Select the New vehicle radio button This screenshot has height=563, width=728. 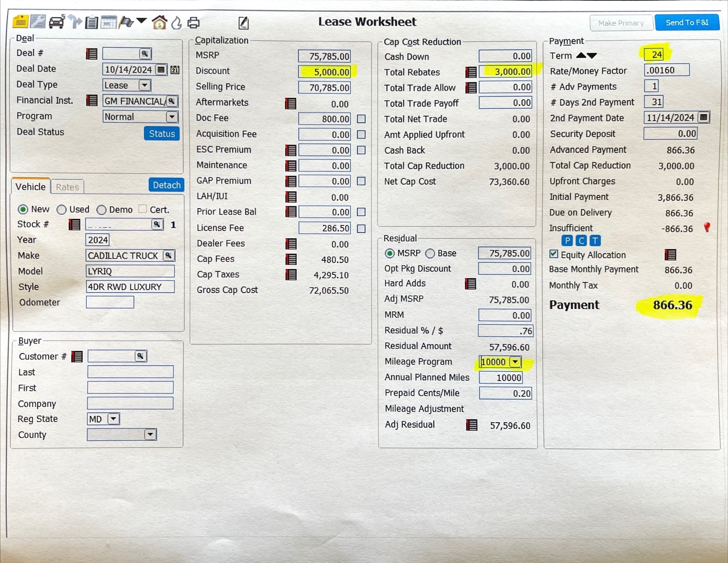23,210
